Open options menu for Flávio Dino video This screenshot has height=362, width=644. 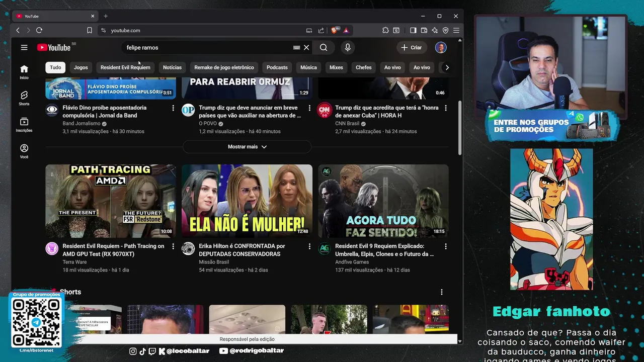(173, 108)
